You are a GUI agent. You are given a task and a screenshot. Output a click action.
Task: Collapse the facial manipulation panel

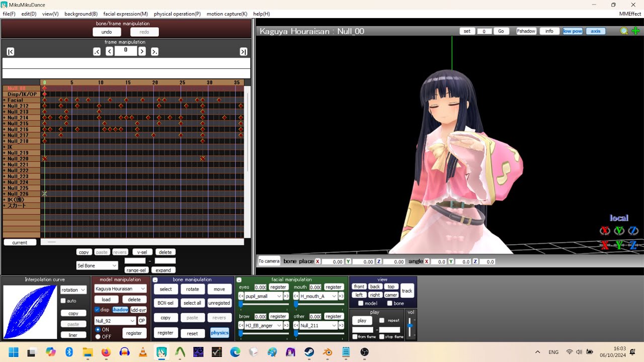[239, 280]
